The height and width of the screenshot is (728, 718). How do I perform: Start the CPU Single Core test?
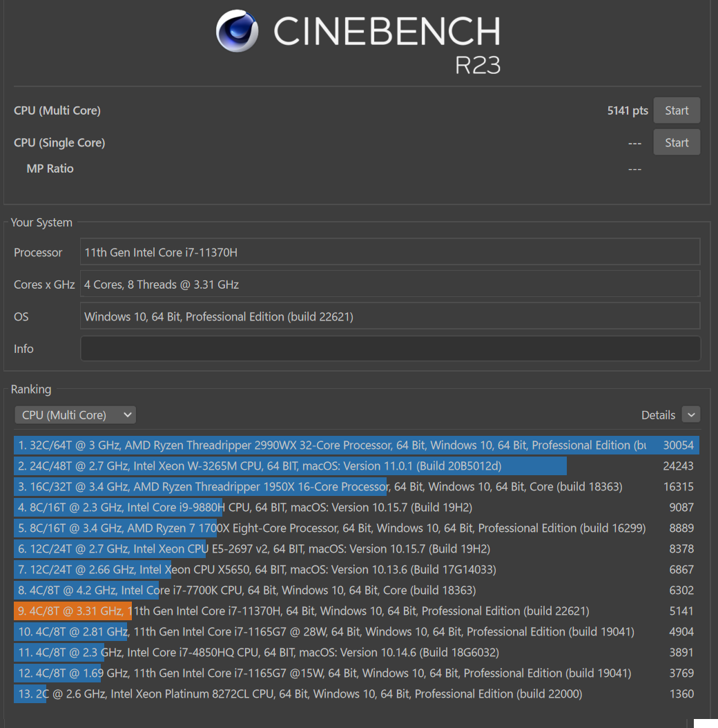(x=676, y=142)
